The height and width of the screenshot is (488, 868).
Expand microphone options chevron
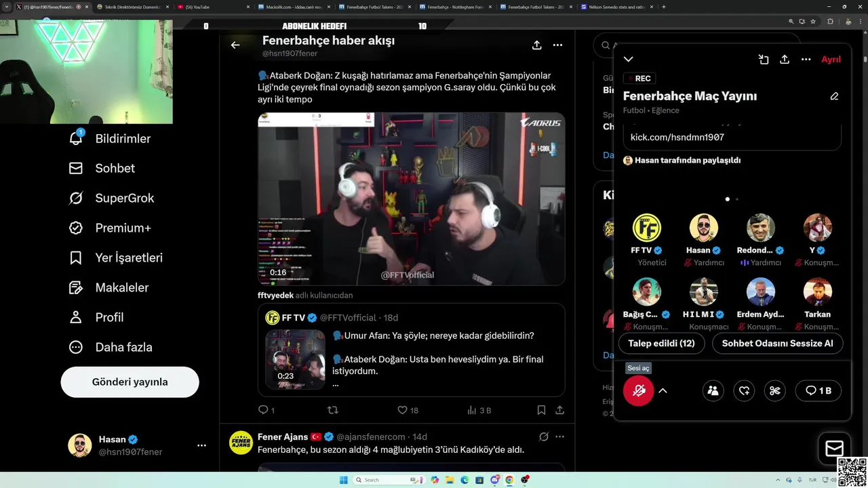663,390
